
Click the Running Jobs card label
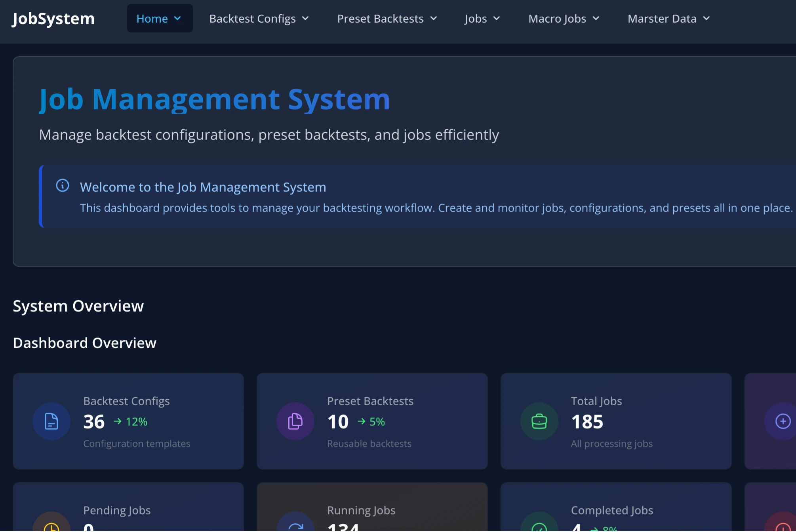tap(361, 510)
